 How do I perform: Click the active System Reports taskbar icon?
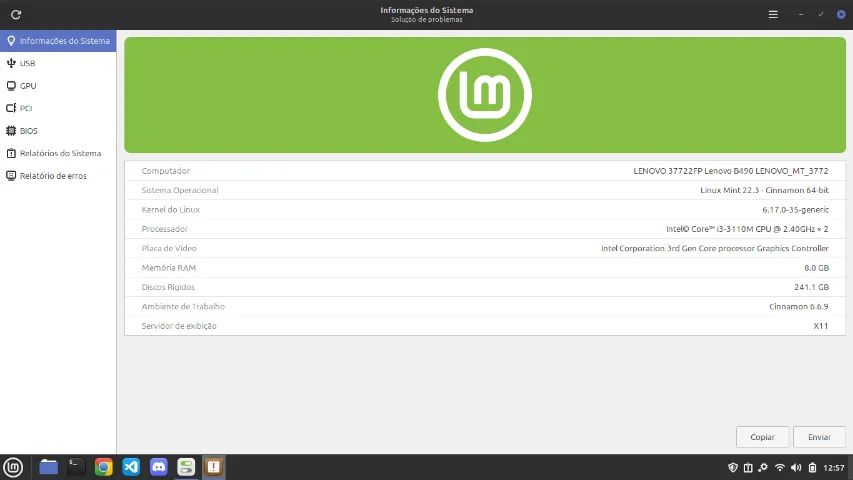(x=214, y=467)
